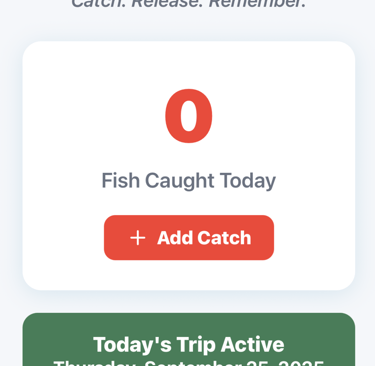Screen dimensions: 375x366
Task: Click the word Catch on red button
Action: 224,238
